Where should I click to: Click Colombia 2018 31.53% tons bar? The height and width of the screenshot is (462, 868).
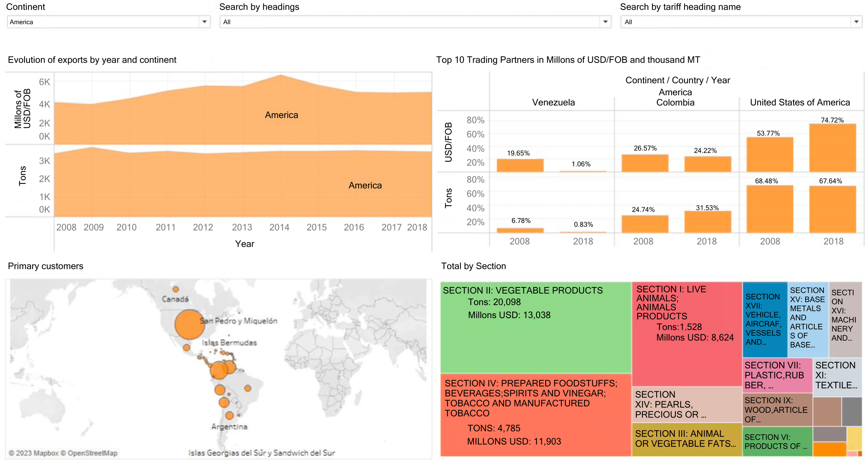[x=708, y=222]
